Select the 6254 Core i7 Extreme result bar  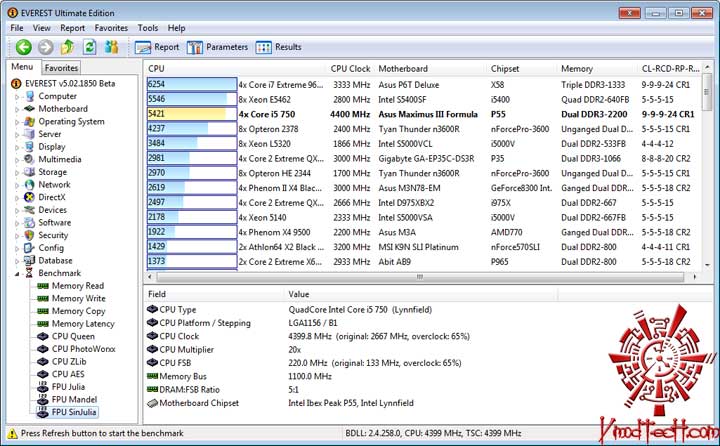pos(191,85)
